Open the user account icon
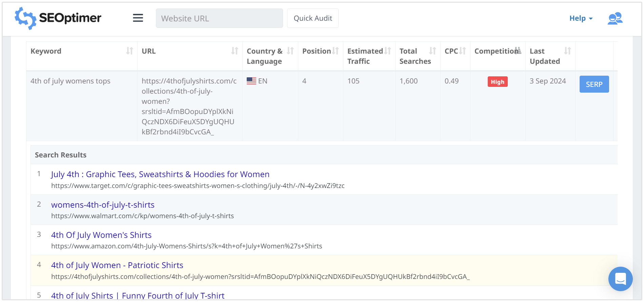Viewport: 644px width, 302px height. pyautogui.click(x=615, y=18)
